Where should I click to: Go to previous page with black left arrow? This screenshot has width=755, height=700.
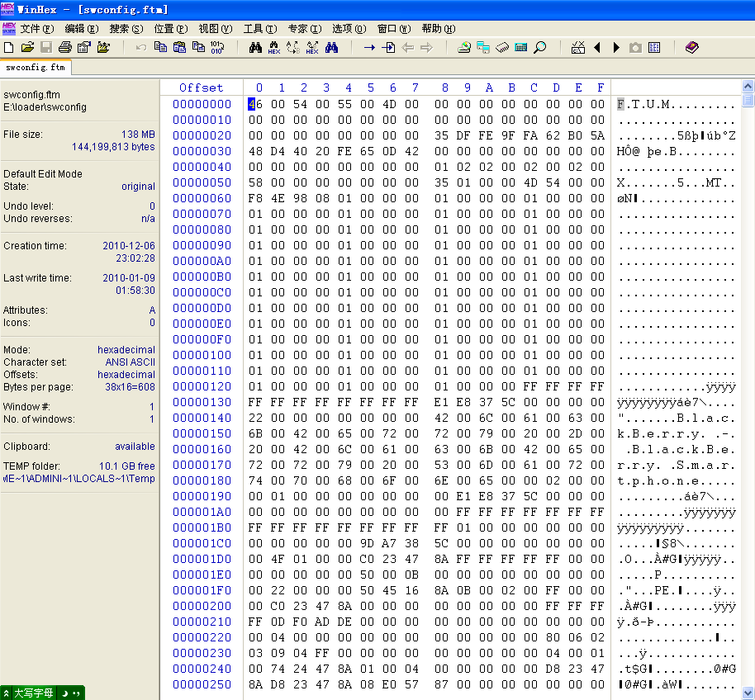pos(597,47)
